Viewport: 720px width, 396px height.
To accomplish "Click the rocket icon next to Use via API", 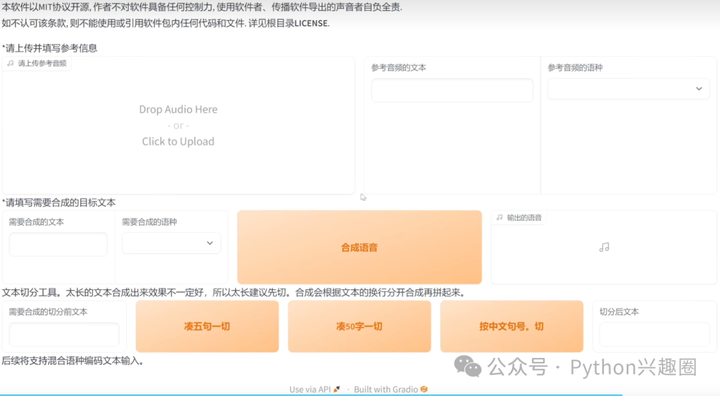I will (337, 389).
